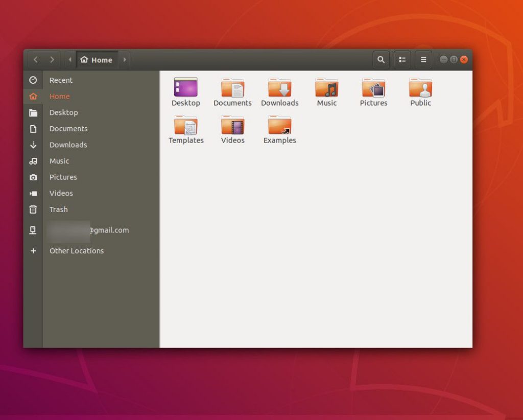
Task: Open the Downloads folder icon in main pane
Action: coord(279,87)
